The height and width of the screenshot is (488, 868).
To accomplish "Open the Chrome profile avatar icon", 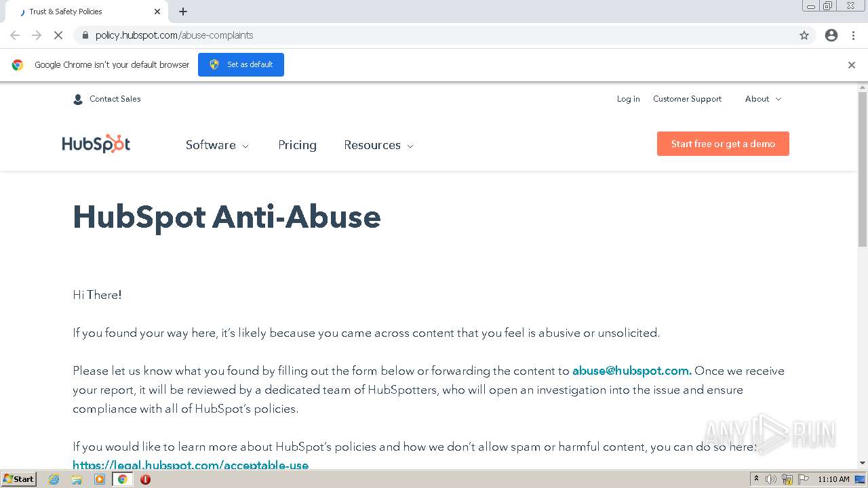I will [831, 35].
